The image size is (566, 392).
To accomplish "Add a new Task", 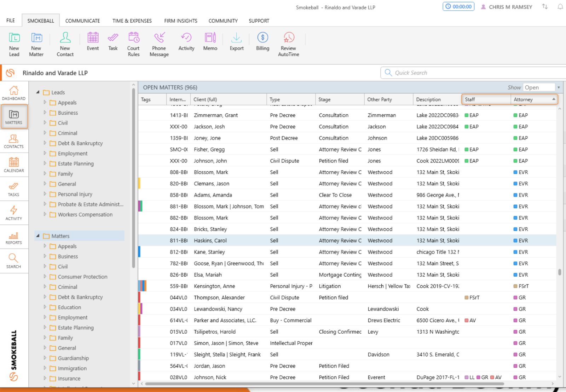I will [x=113, y=41].
